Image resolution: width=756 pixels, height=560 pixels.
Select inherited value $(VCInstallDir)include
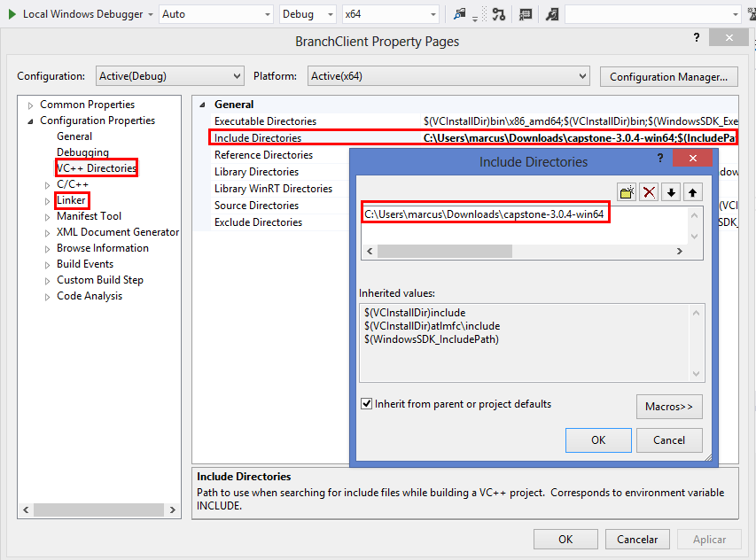pyautogui.click(x=415, y=312)
